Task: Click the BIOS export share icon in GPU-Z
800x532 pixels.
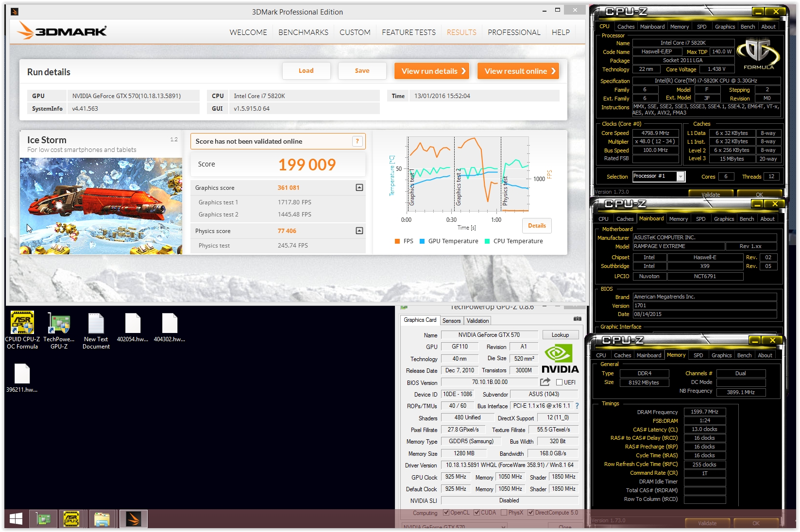Action: click(x=545, y=382)
